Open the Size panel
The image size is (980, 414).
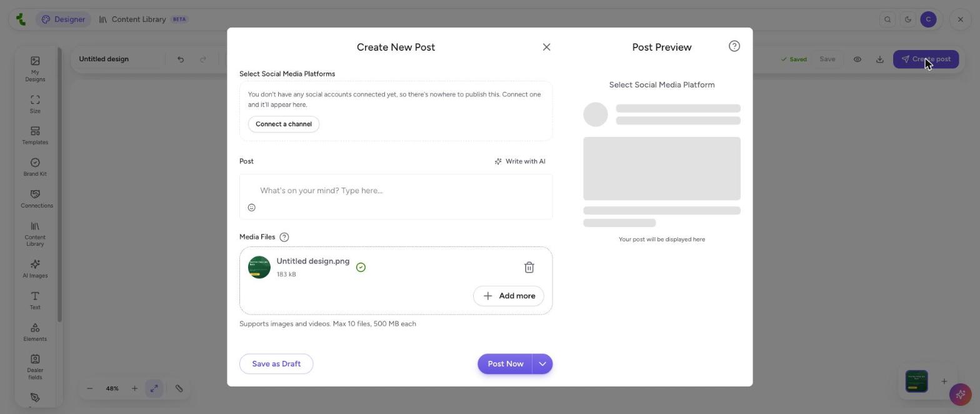tap(35, 104)
